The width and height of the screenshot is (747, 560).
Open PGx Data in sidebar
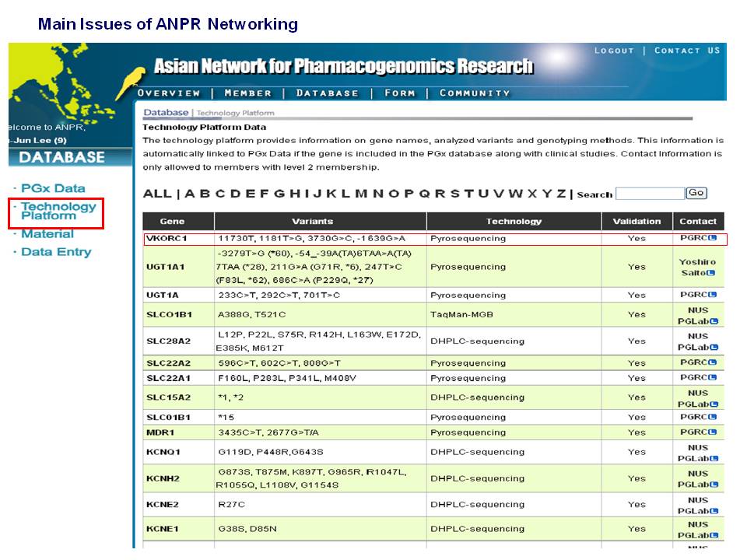(x=53, y=188)
